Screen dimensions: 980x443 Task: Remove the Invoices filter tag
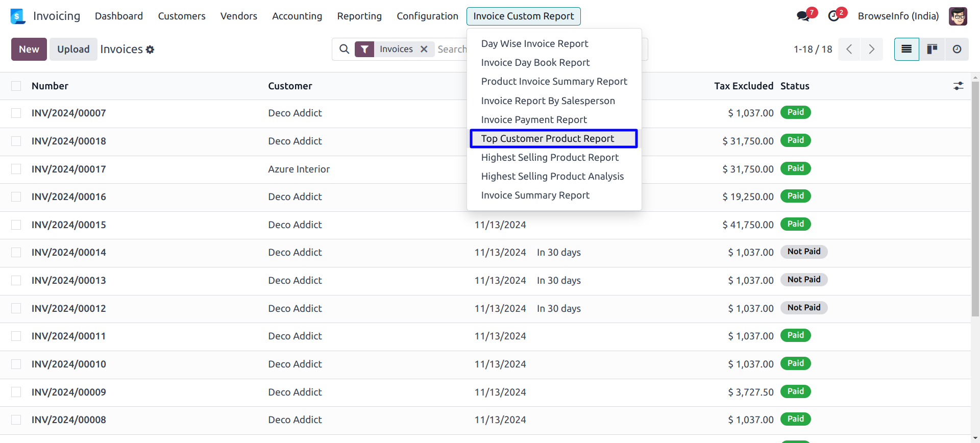[x=424, y=49]
